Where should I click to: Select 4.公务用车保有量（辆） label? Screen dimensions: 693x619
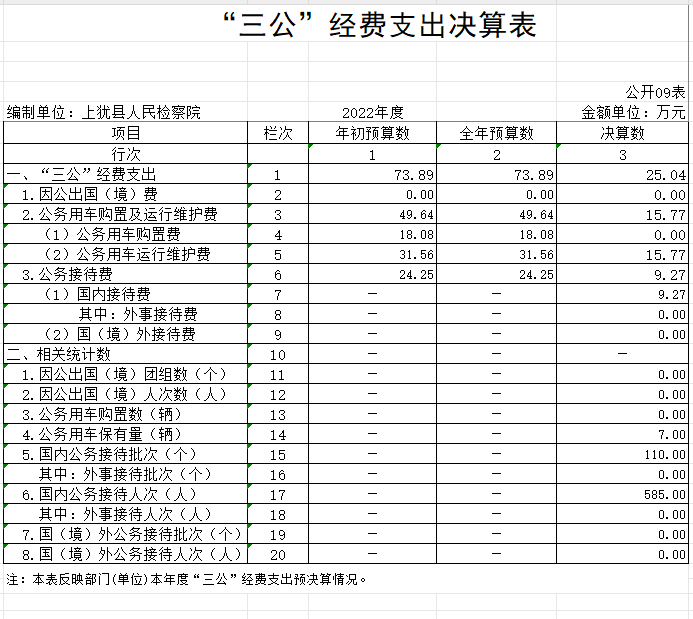click(x=102, y=434)
